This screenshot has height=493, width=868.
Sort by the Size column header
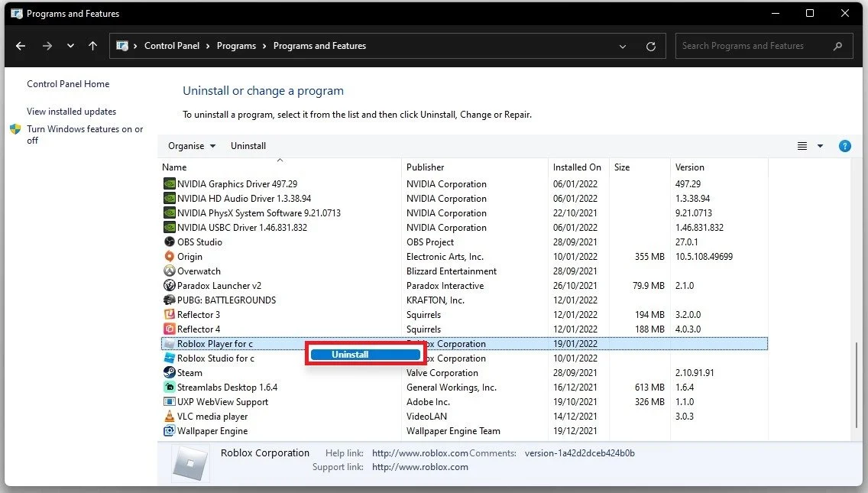point(640,167)
